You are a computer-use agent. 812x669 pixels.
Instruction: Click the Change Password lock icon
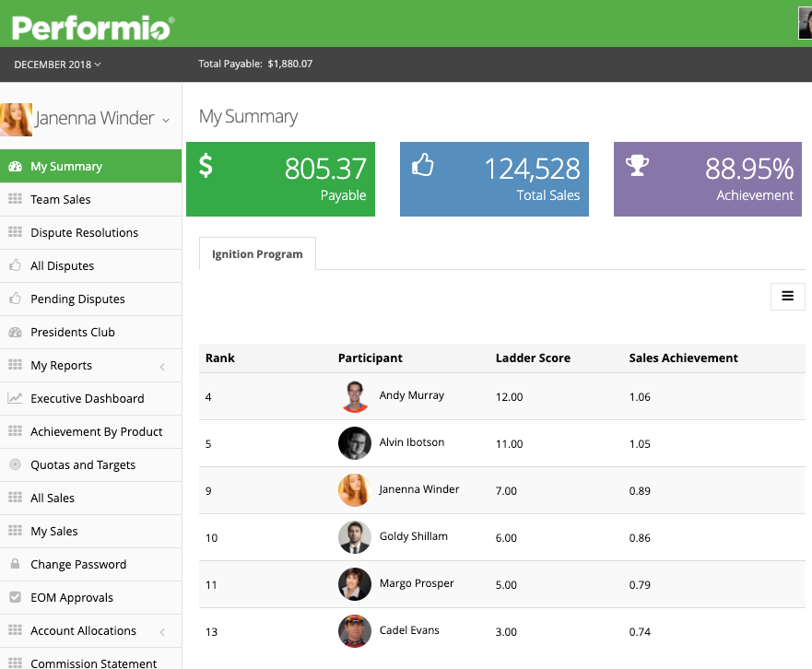point(15,563)
